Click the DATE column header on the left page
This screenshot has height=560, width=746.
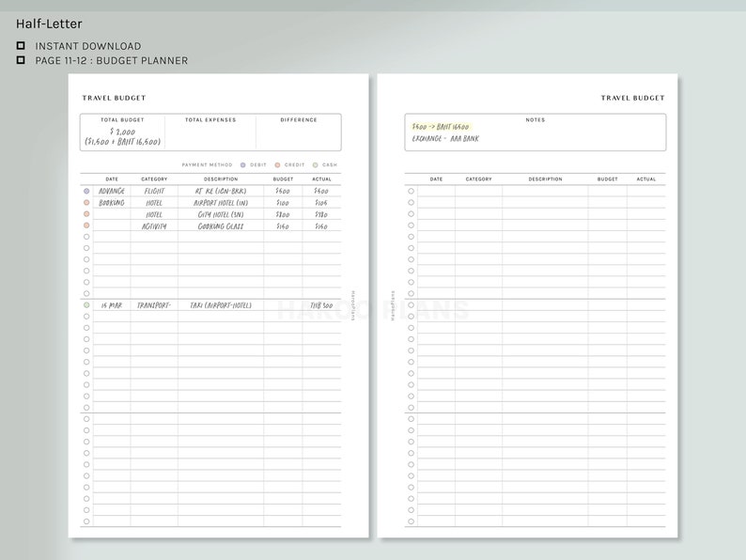[x=112, y=179]
